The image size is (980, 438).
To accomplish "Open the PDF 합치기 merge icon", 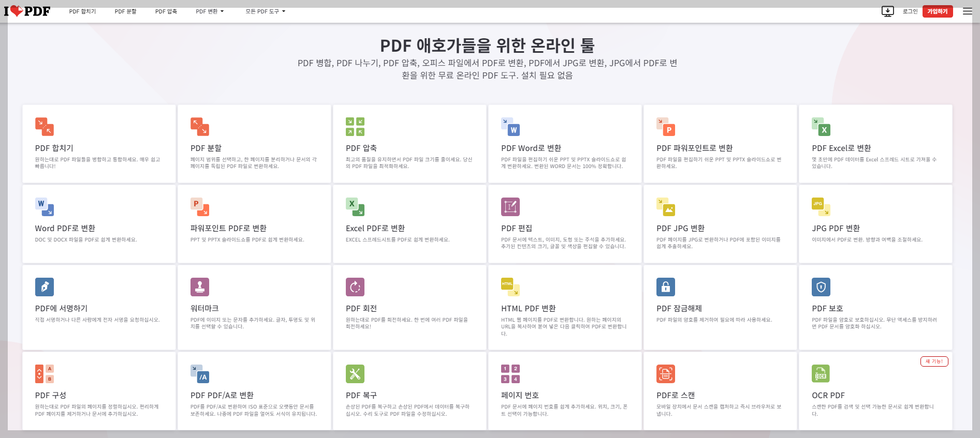I will [x=45, y=127].
